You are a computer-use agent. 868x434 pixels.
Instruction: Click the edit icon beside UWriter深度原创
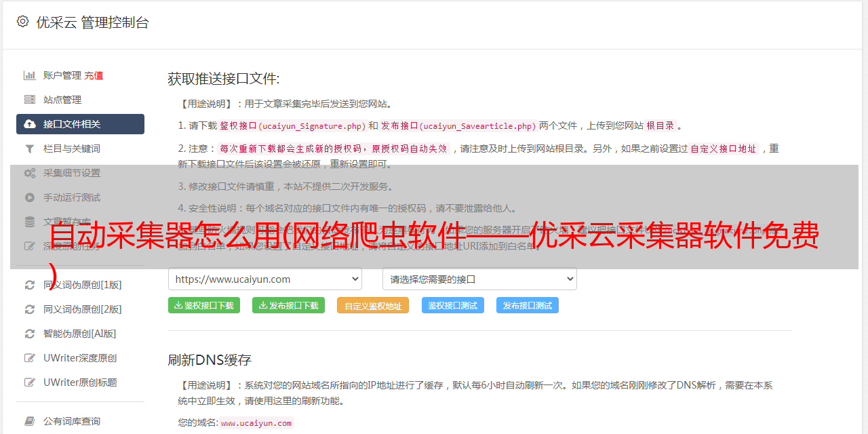click(30, 358)
